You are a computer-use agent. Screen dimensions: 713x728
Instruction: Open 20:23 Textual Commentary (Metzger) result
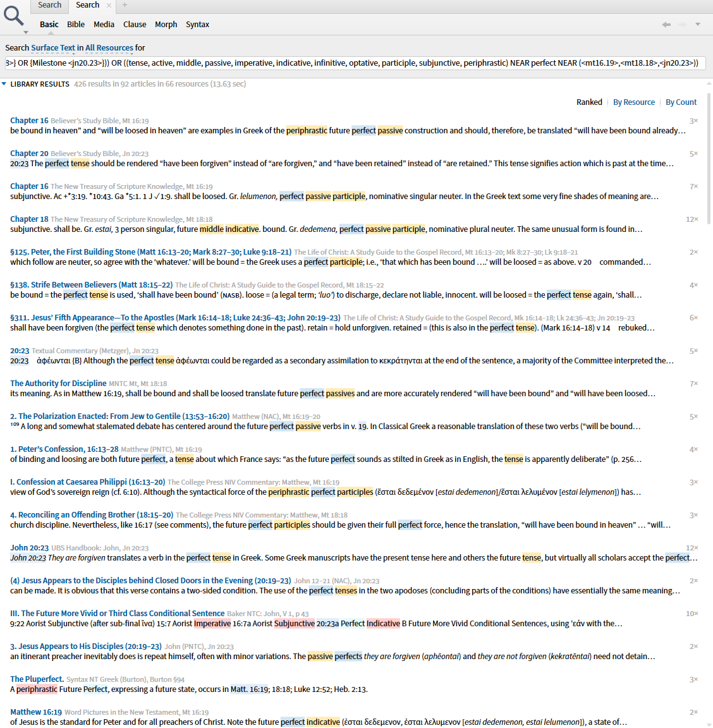click(20, 351)
